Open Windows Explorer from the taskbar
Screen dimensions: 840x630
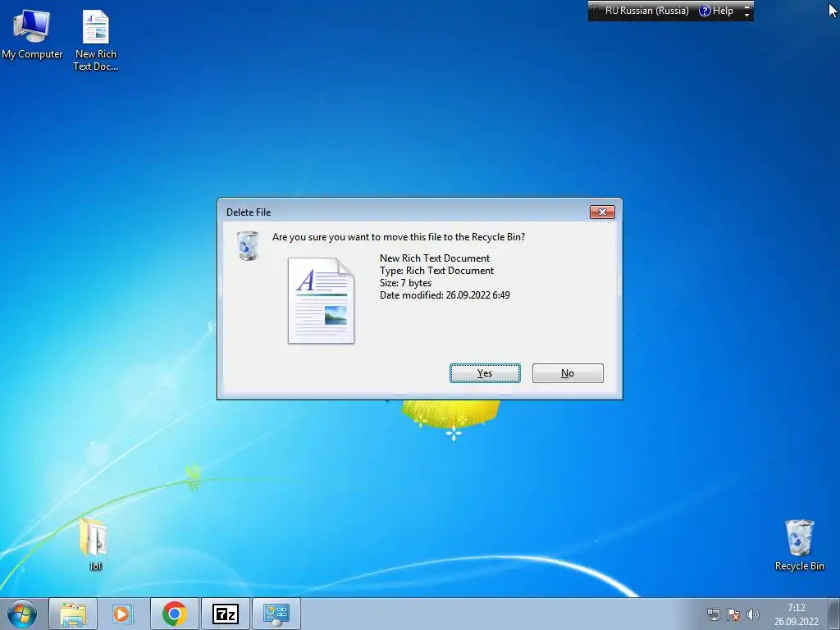pos(73,614)
